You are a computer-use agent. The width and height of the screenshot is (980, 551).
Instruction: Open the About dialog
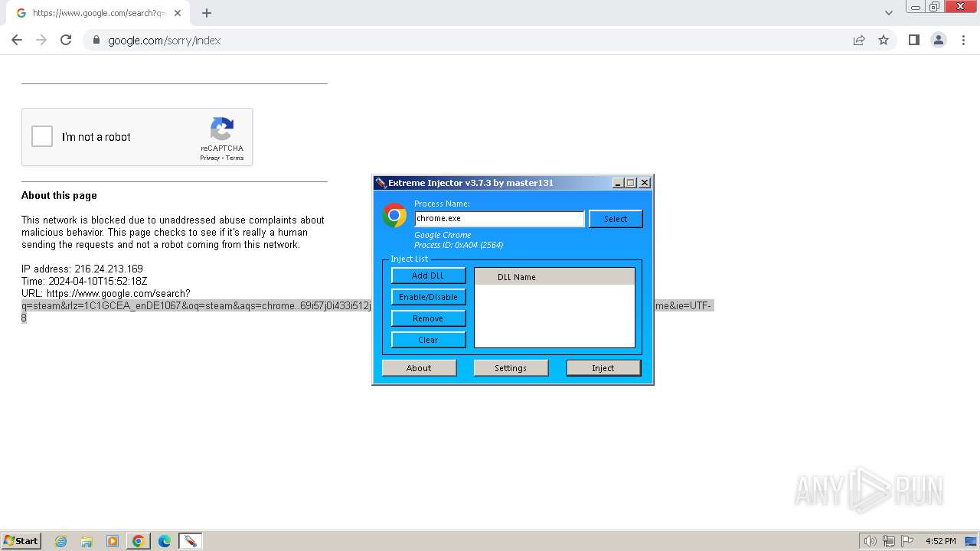click(419, 368)
